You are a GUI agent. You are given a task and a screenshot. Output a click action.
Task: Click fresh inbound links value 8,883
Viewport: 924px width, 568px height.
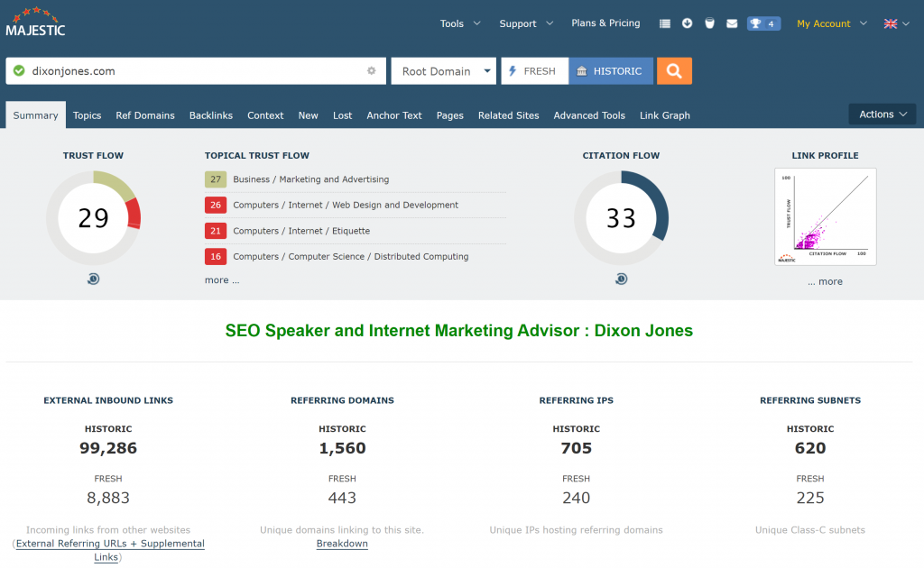click(108, 498)
